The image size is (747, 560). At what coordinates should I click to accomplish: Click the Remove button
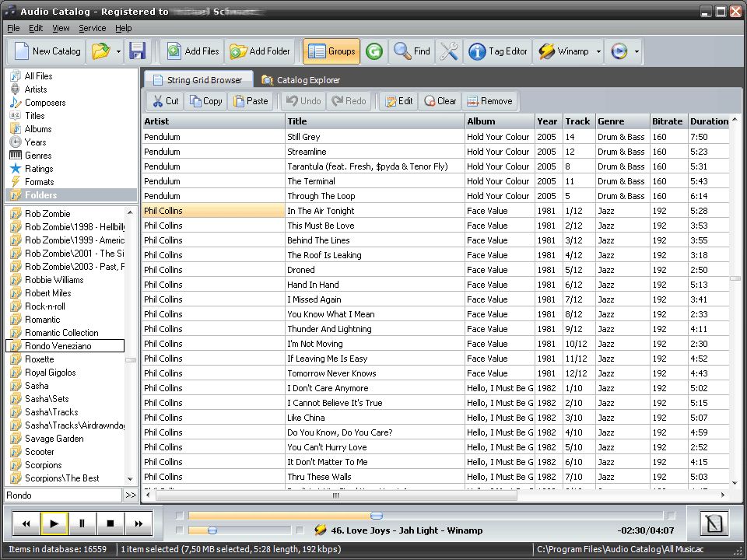489,100
